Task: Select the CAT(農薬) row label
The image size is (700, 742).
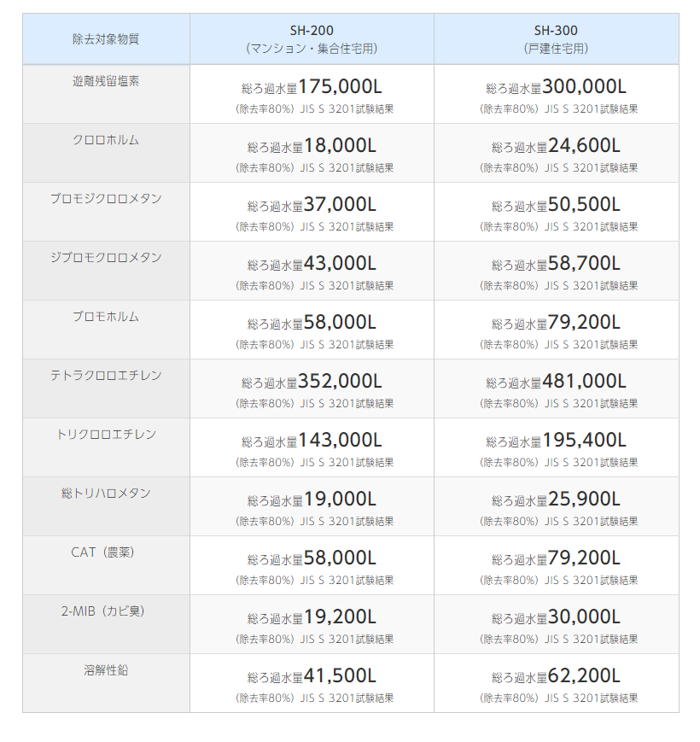Action: point(106,552)
